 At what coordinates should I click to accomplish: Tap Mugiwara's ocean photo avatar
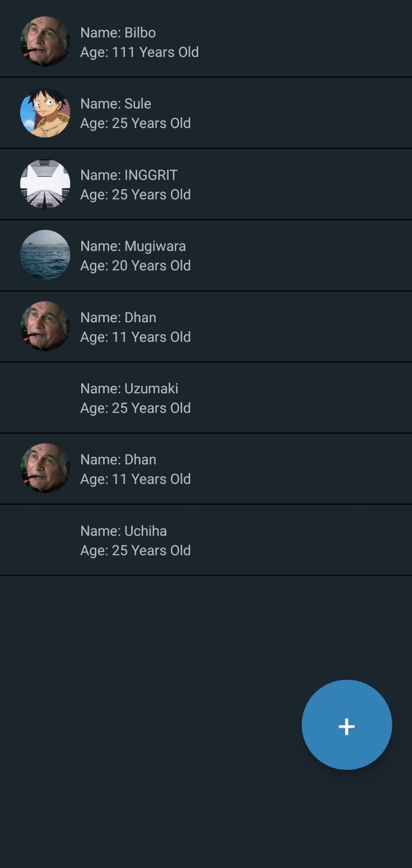pyautogui.click(x=45, y=255)
